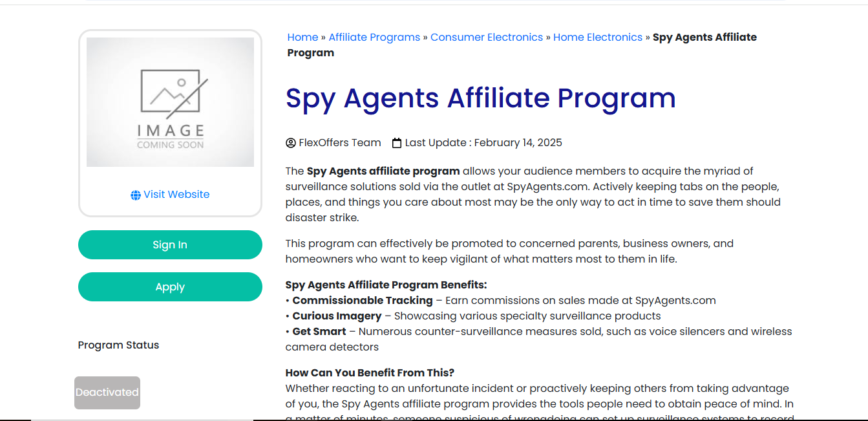Click the Curious Imagery bullet heading
The width and height of the screenshot is (868, 421).
[337, 316]
